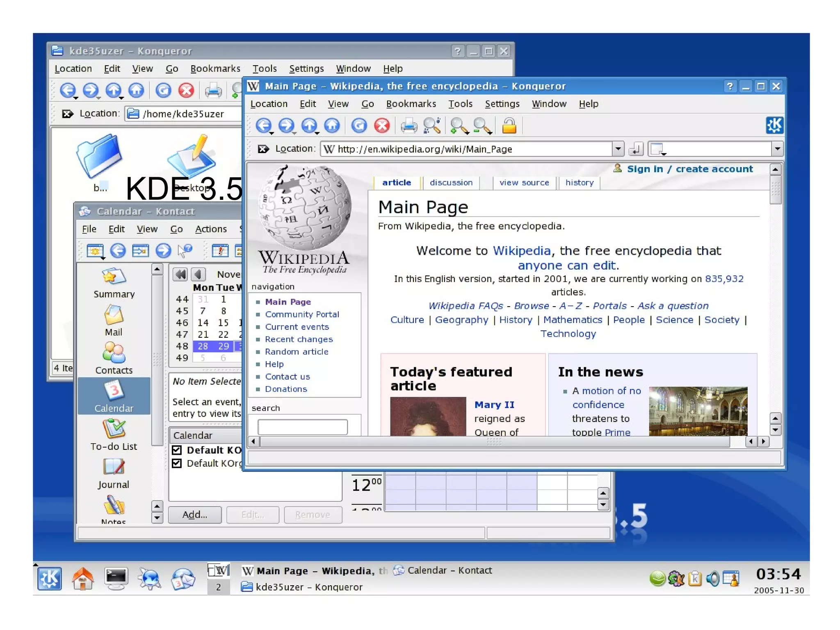
Task: Open Mail in Kontact sidebar
Action: pos(114,321)
